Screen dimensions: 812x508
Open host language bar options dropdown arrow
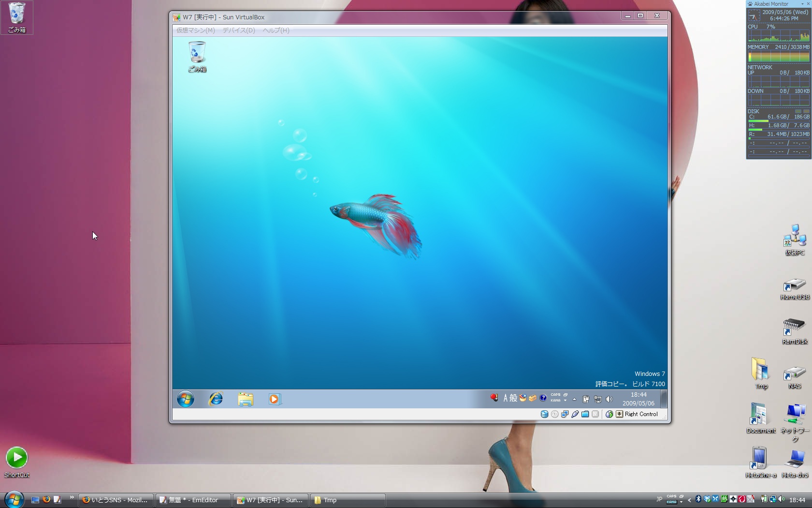681,502
